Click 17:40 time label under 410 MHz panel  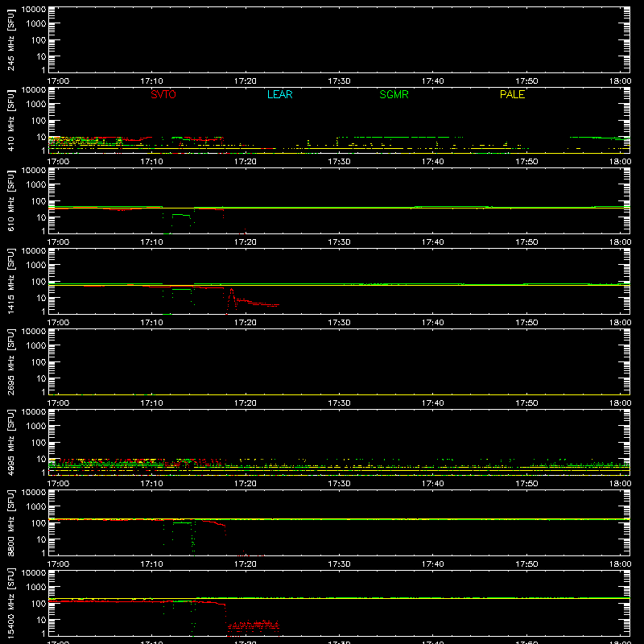433,162
